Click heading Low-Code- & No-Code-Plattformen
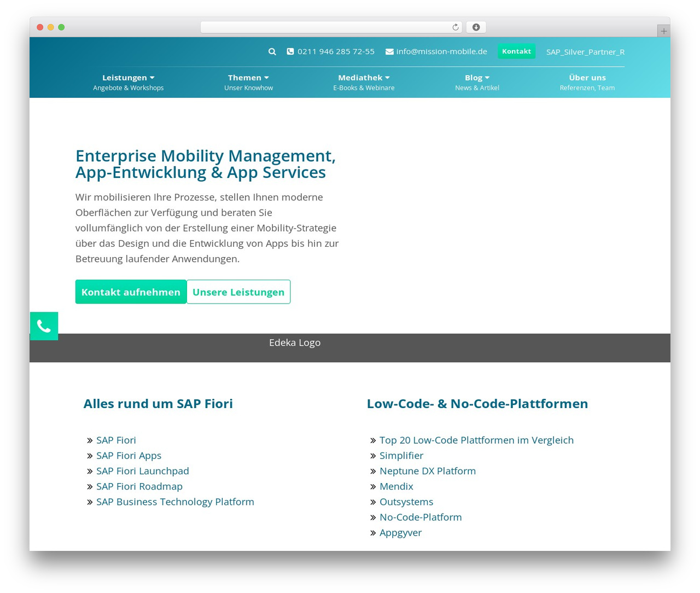Screen dimensions: 700x593 click(477, 404)
